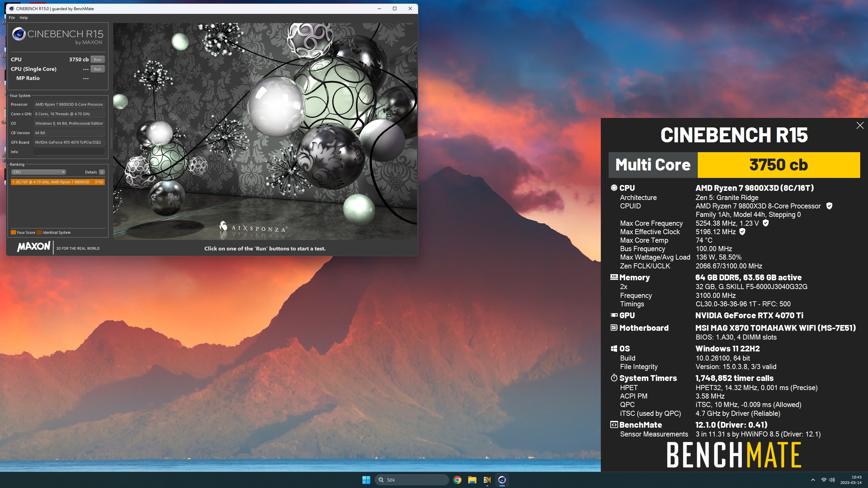Expand the CPU ranking dropdown
868x488 pixels.
tap(39, 172)
